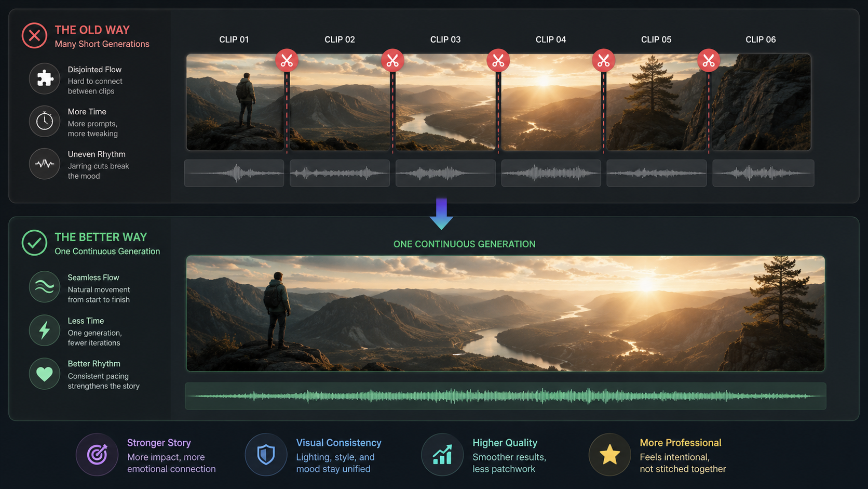868x489 pixels.
Task: Click the pulse Uneven Rhythm icon
Action: pos(45,164)
